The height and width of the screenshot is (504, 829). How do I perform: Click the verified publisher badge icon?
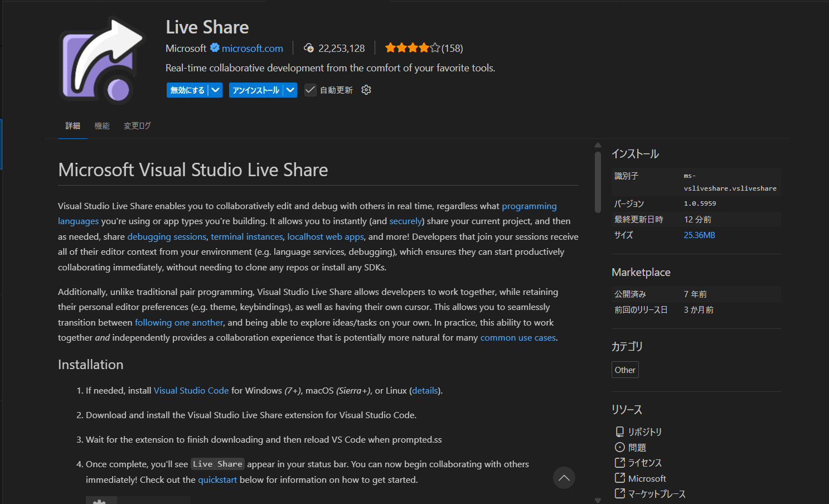pyautogui.click(x=215, y=48)
